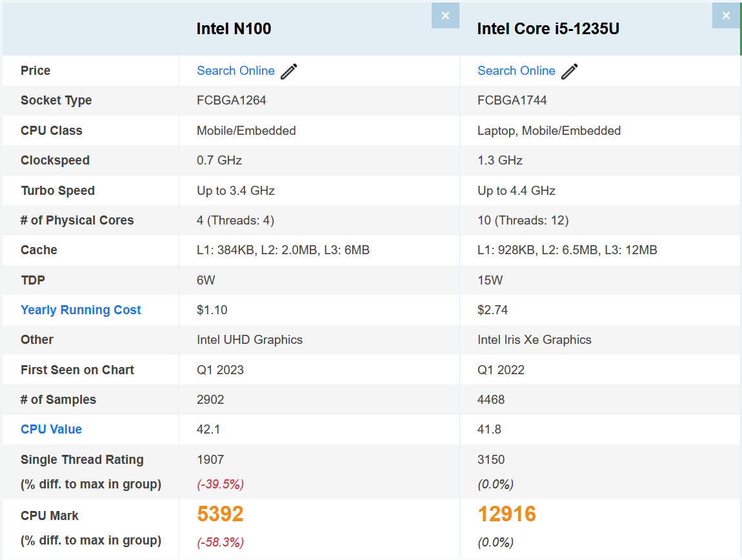This screenshot has width=742, height=560.
Task: Open Search Online link for Intel Core i5-1235U
Action: 516,70
